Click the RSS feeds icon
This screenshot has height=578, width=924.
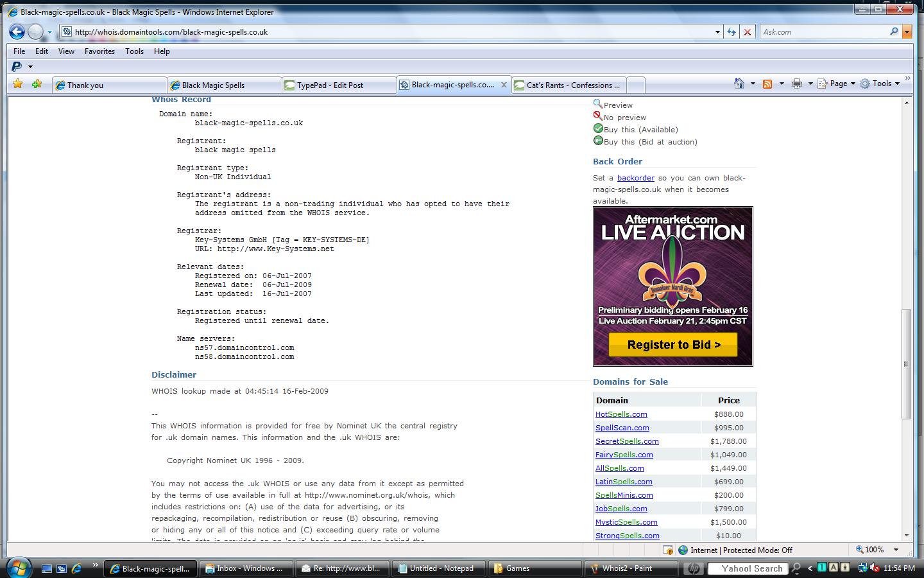point(767,83)
